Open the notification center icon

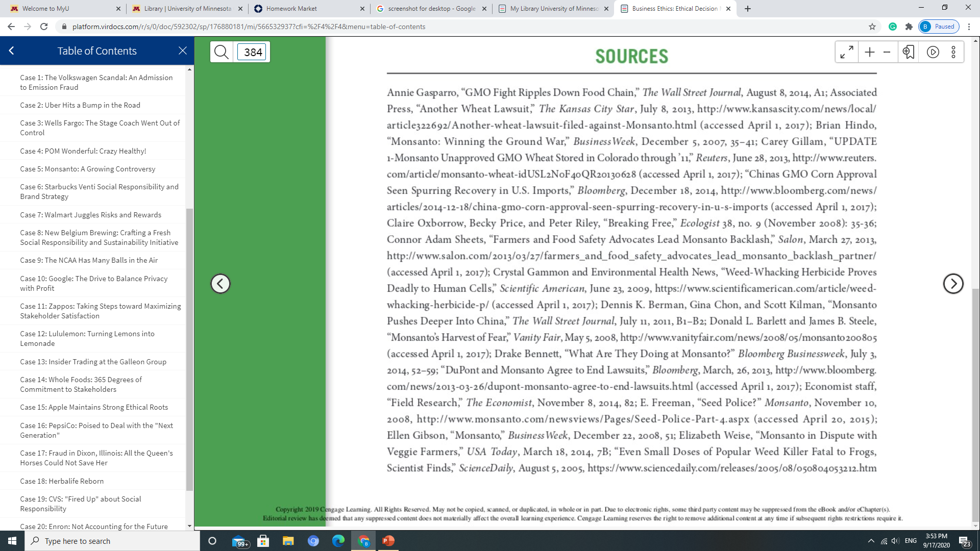(964, 541)
